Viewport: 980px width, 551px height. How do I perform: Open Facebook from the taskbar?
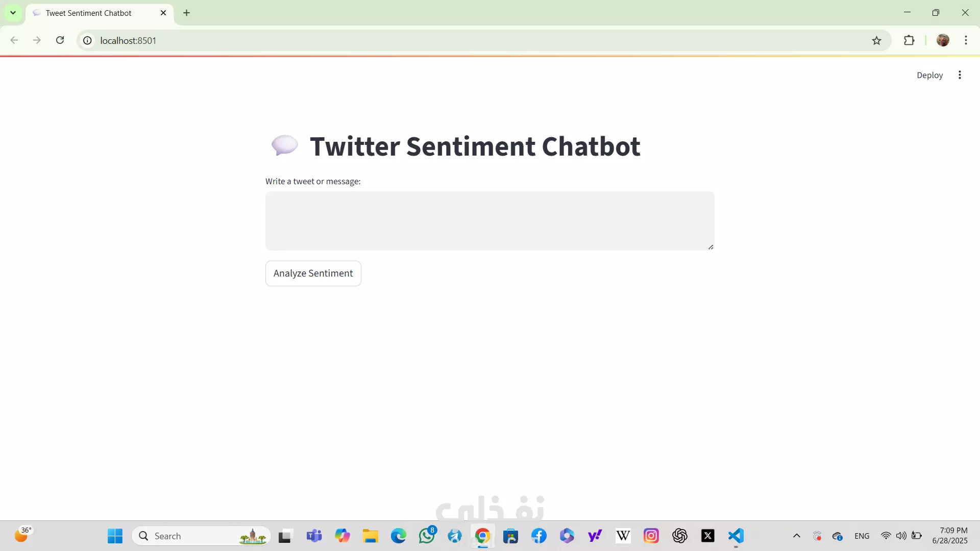[539, 536]
